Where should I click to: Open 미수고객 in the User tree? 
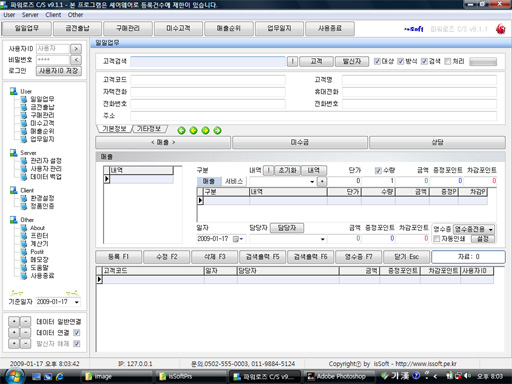coord(42,123)
